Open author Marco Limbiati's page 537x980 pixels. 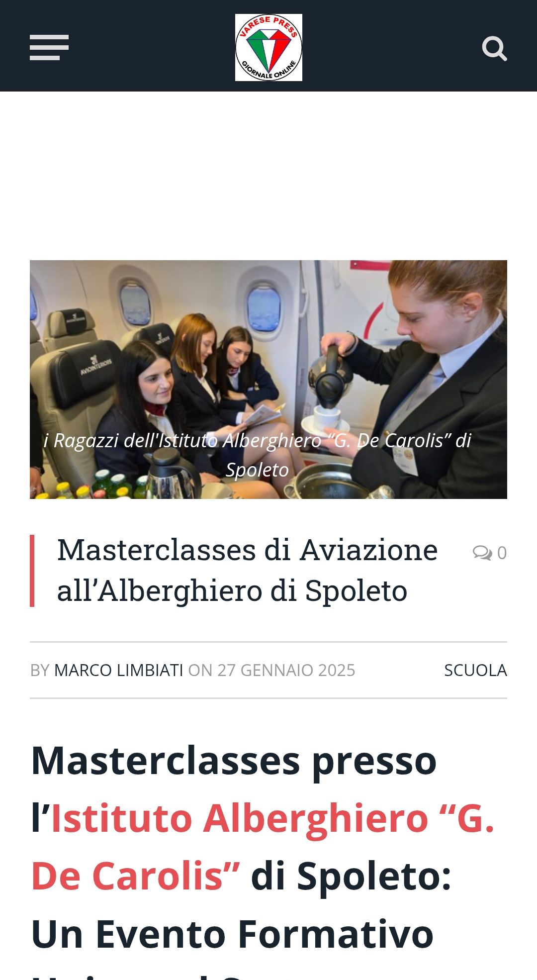118,670
